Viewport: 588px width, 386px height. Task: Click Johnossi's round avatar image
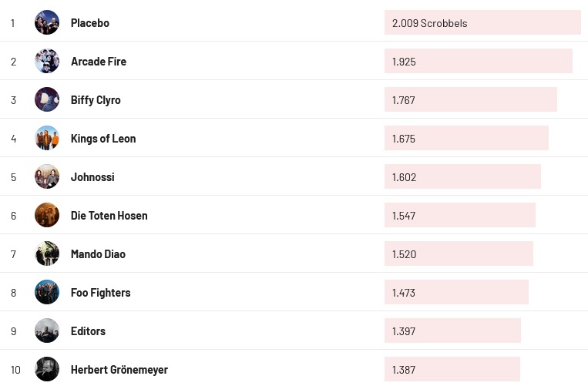click(47, 176)
